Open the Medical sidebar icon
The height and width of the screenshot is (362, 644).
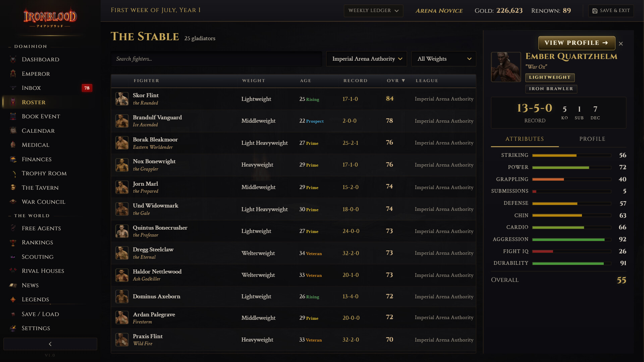coord(13,145)
